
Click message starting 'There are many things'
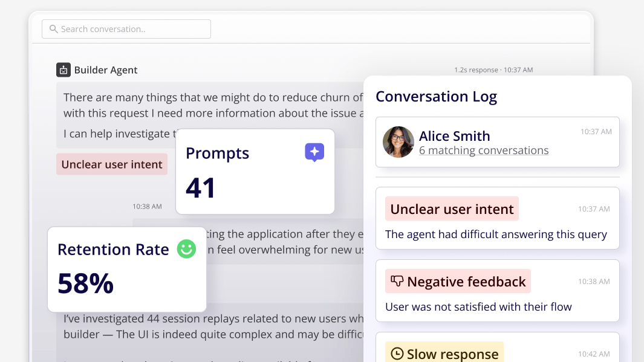[210, 115]
